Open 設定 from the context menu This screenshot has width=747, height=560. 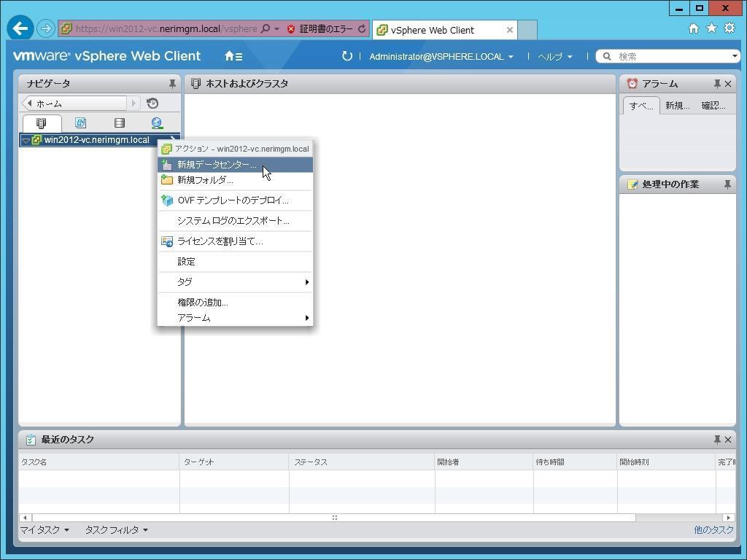pos(236,262)
